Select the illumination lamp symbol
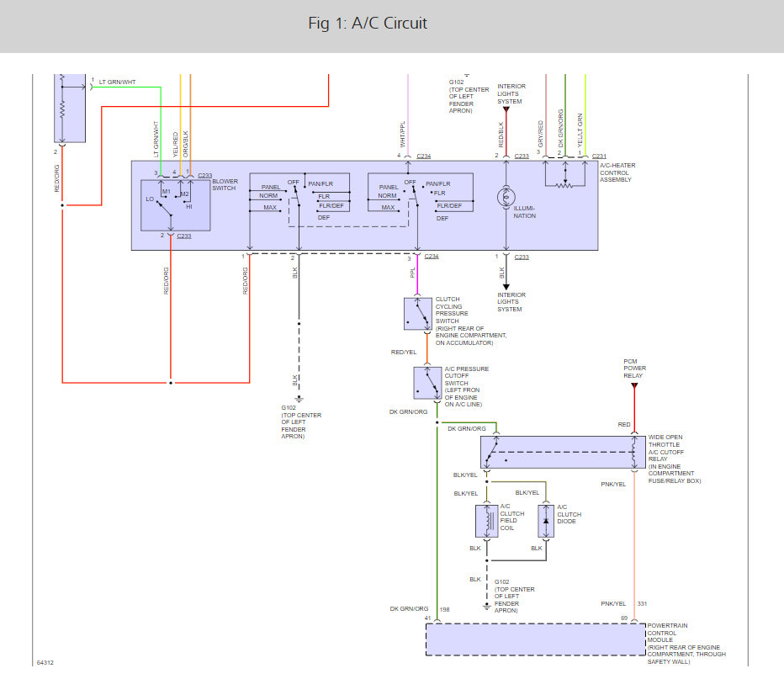 coord(506,197)
